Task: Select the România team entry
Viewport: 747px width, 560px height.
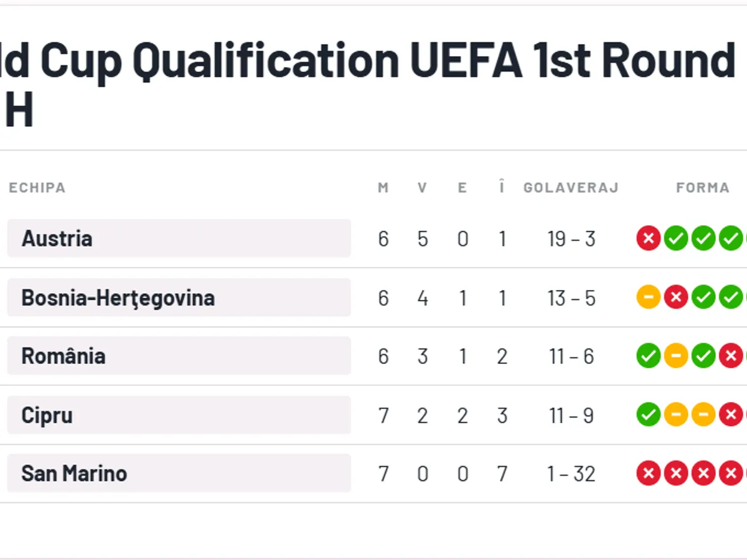Action: point(179,356)
